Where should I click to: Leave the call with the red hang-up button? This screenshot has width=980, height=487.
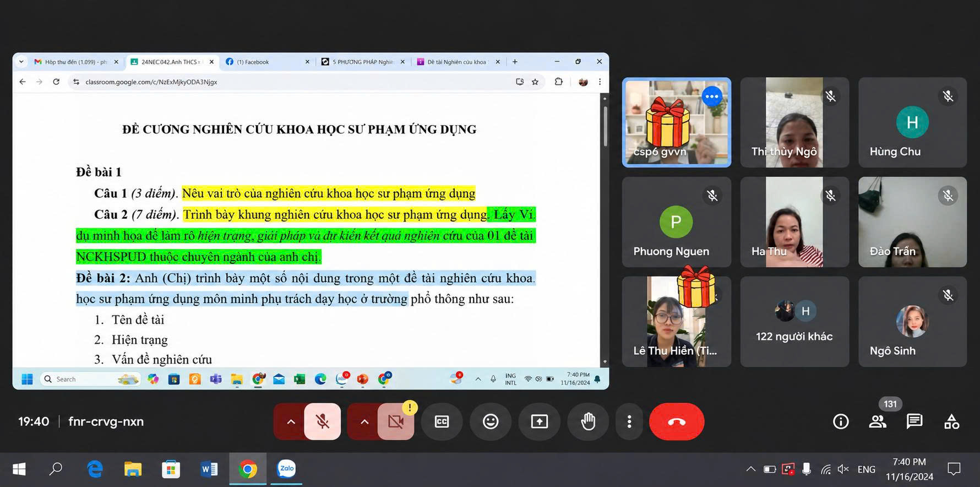tap(677, 421)
